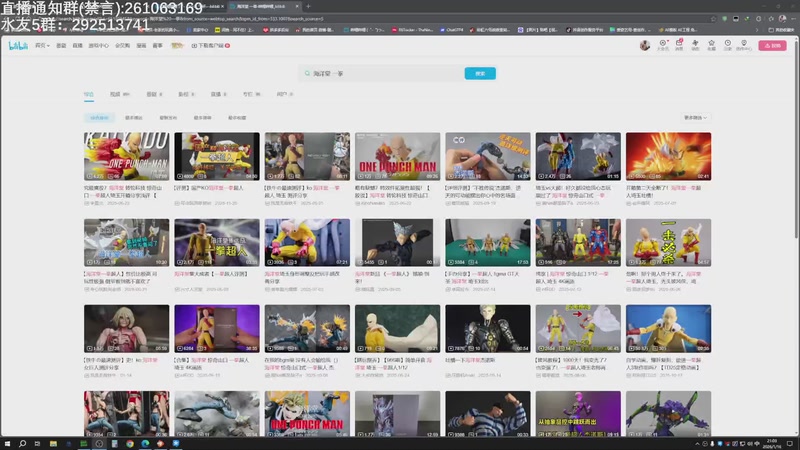
Task: Open the 创作中心 icon
Action: pyautogui.click(x=744, y=45)
